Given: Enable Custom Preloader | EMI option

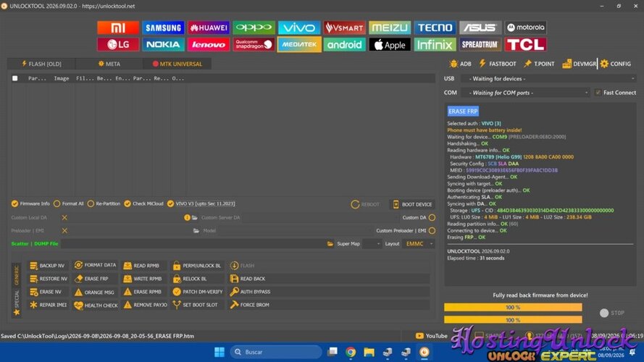Looking at the screenshot, I should (x=432, y=231).
